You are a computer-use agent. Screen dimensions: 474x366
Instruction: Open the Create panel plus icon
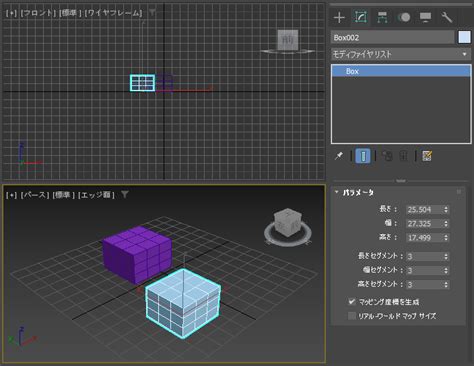click(x=339, y=17)
